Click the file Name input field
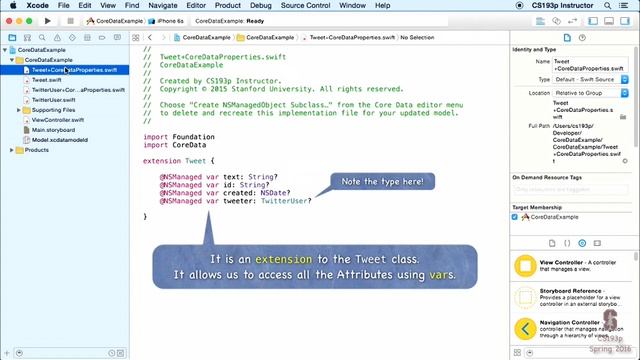This screenshot has height=360, width=640. coord(591,65)
